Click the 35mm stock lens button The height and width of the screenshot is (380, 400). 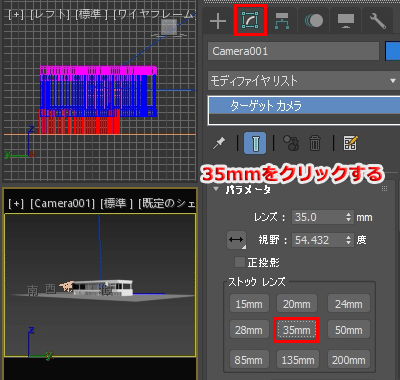[296, 330]
